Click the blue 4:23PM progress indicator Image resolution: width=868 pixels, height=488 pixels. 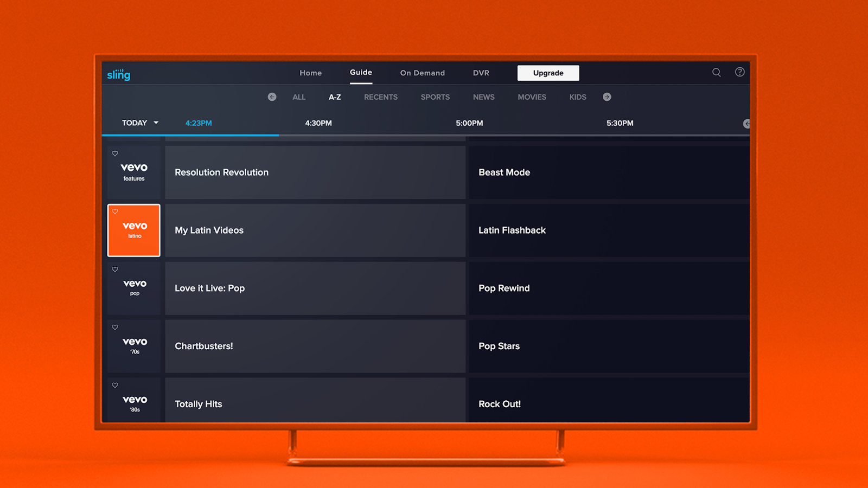click(199, 123)
